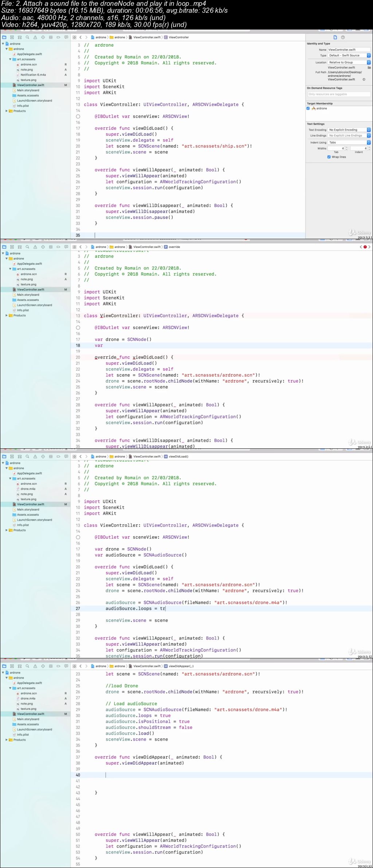Click comment // Load audioSource
Image resolution: width=373 pixels, height=868 pixels.
point(131,704)
